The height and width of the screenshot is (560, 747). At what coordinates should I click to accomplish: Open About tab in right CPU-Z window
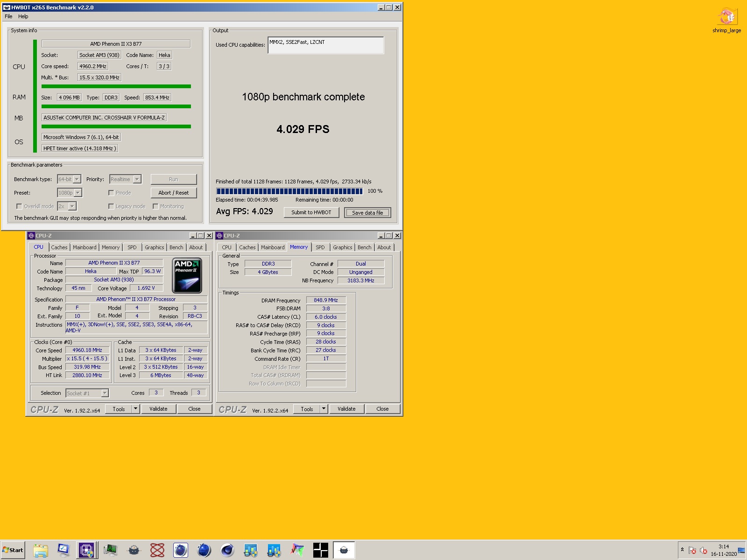[384, 247]
